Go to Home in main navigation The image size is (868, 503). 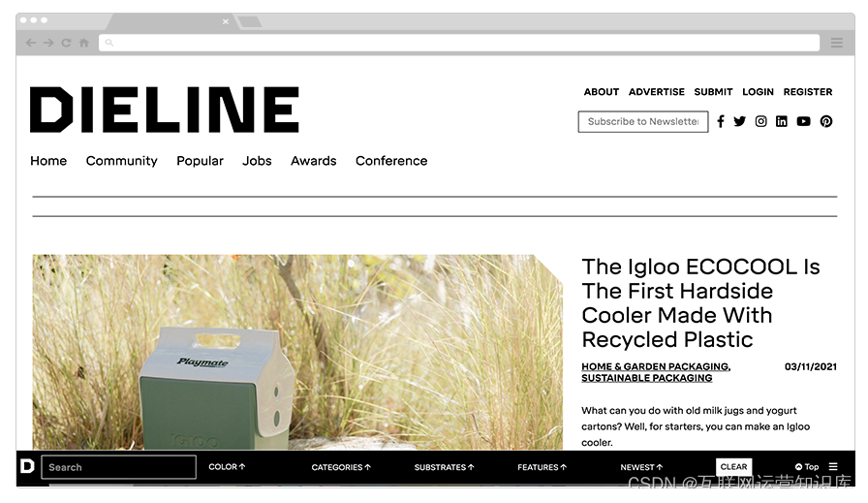(x=48, y=161)
